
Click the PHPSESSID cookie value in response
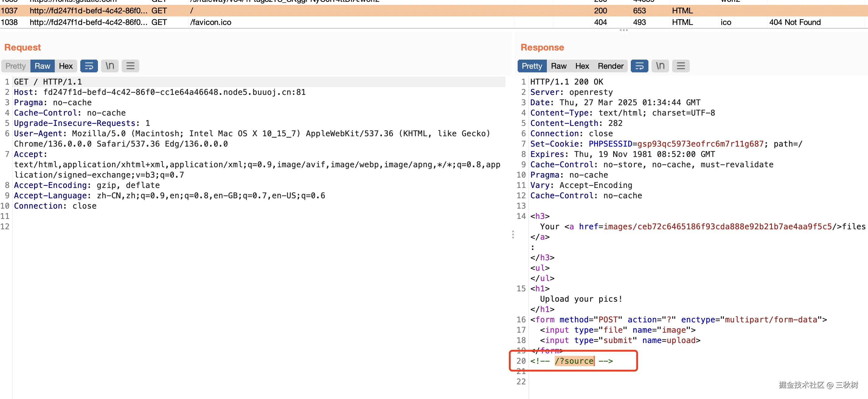(700, 144)
